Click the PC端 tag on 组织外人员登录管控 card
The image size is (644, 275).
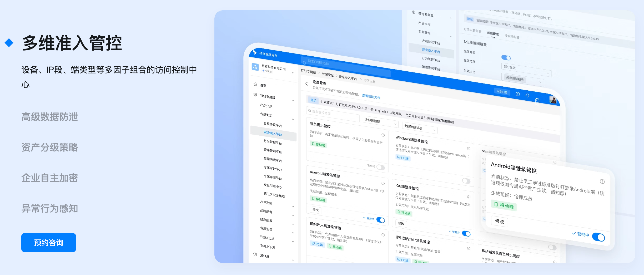pos(317,244)
